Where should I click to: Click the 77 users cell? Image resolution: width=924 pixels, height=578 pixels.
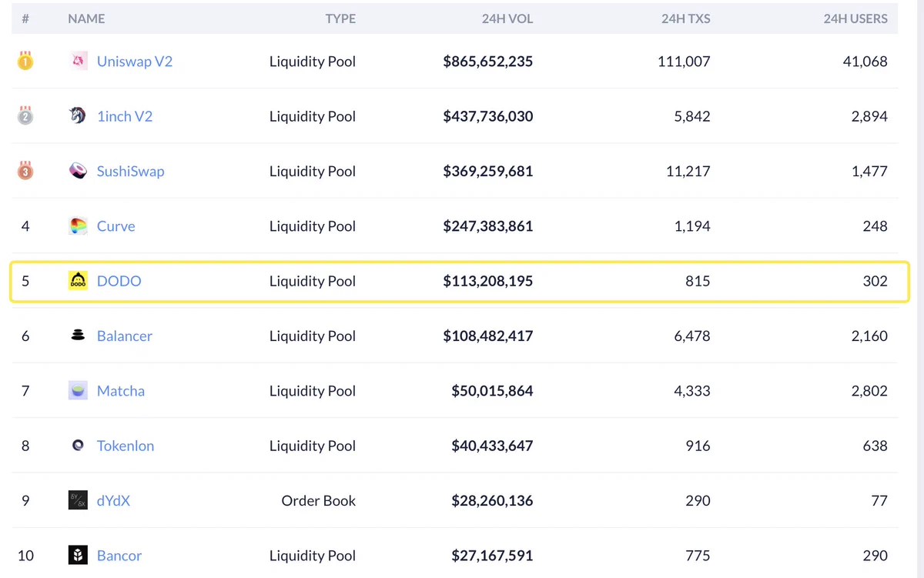coord(879,500)
